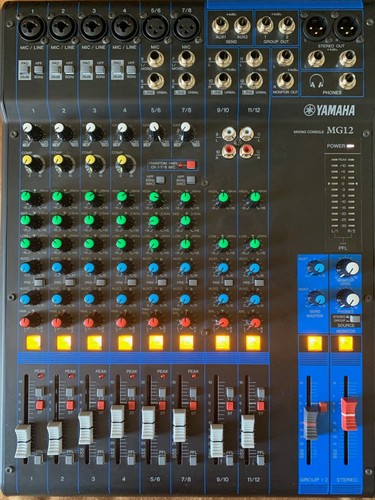Select the red STEREO master fader
This screenshot has height=500, width=375.
(x=349, y=414)
